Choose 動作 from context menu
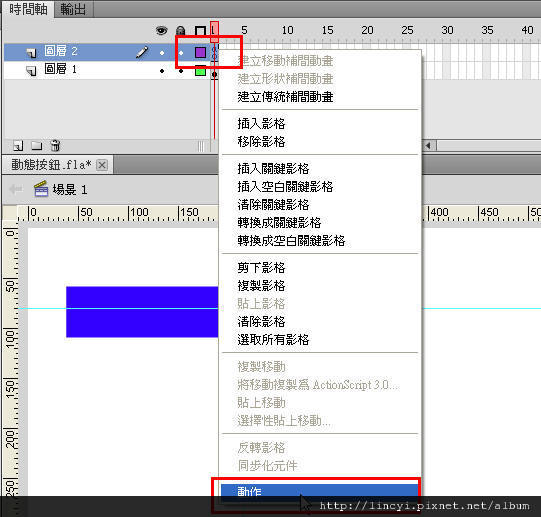Image resolution: width=541 pixels, height=517 pixels. [x=319, y=491]
